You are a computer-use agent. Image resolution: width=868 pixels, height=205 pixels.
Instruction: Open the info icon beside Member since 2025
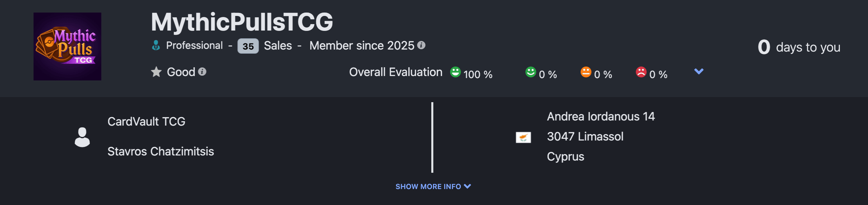click(421, 45)
